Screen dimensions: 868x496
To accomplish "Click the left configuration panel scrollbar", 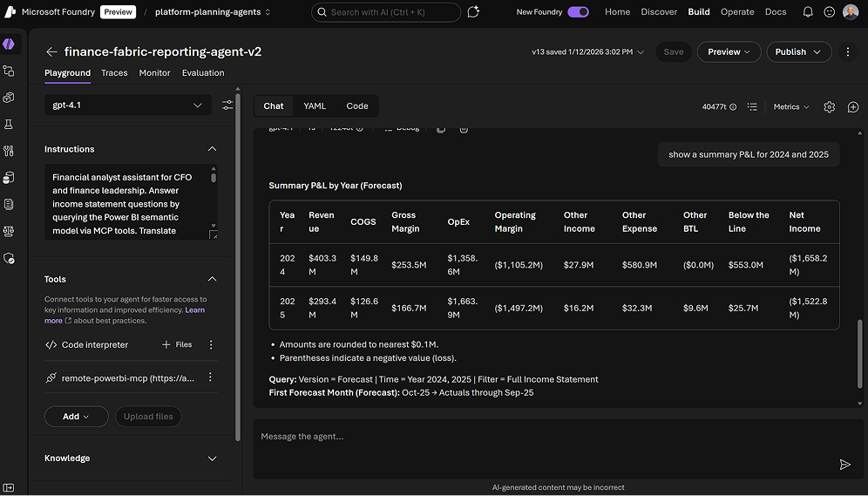I will point(238,268).
